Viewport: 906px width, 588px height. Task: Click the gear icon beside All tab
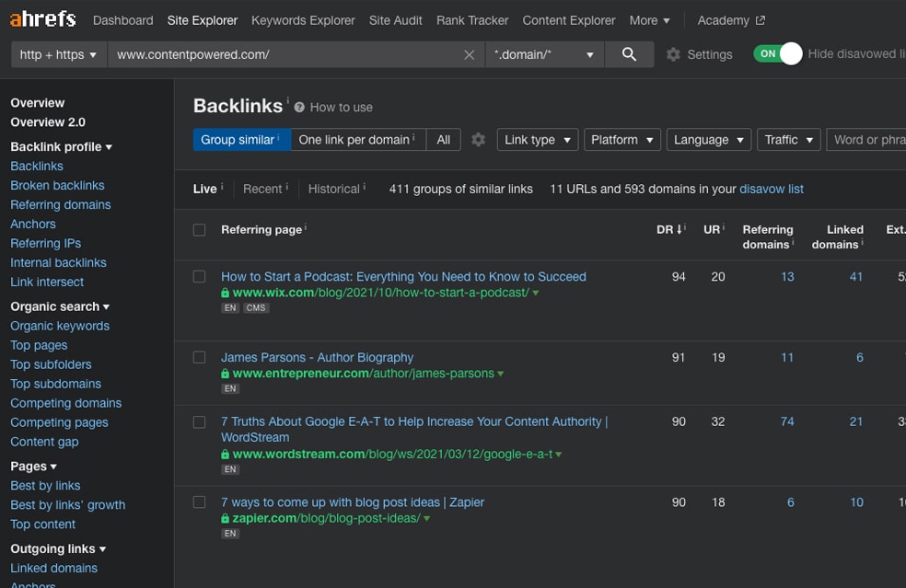pyautogui.click(x=478, y=140)
